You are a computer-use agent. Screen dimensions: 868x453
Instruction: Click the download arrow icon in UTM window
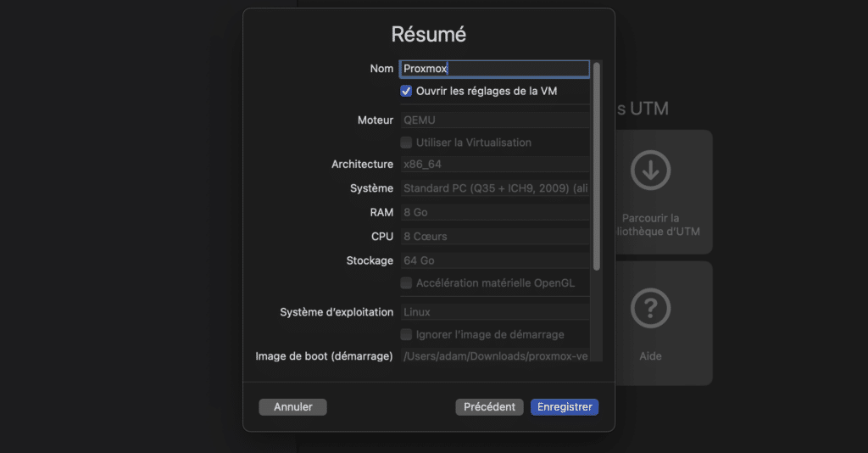tap(650, 170)
